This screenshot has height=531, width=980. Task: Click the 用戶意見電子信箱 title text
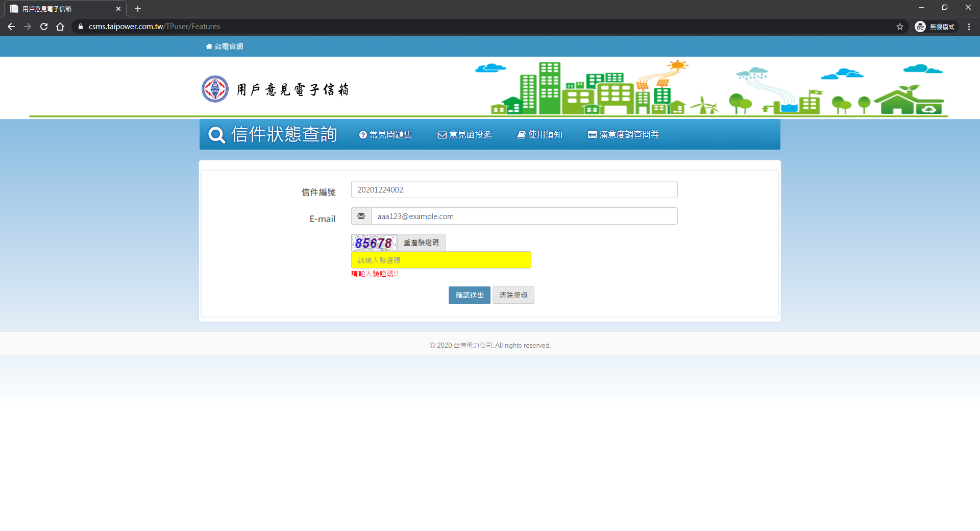(293, 90)
